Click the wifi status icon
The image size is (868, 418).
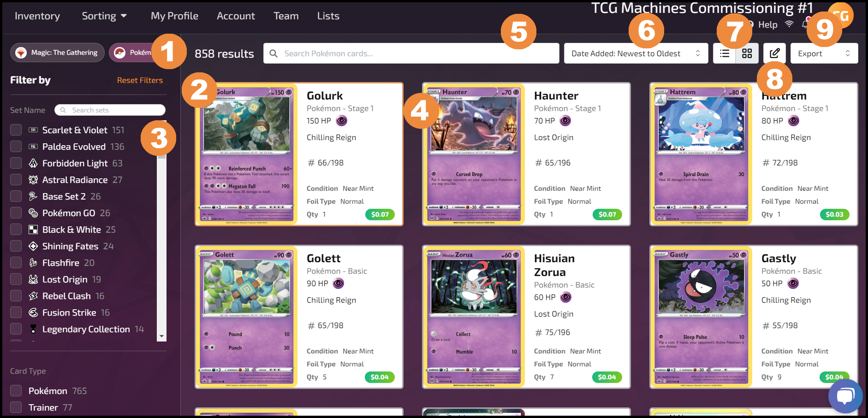[789, 24]
